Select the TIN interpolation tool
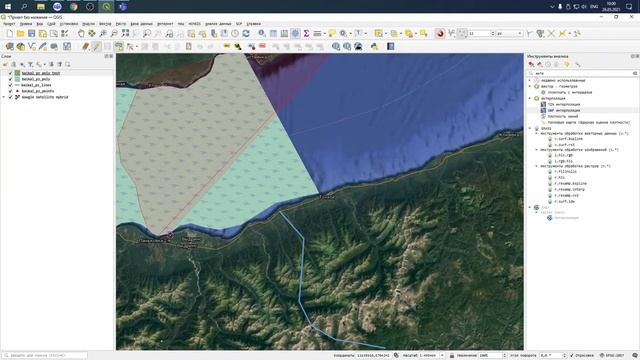640x360 pixels. pos(563,104)
